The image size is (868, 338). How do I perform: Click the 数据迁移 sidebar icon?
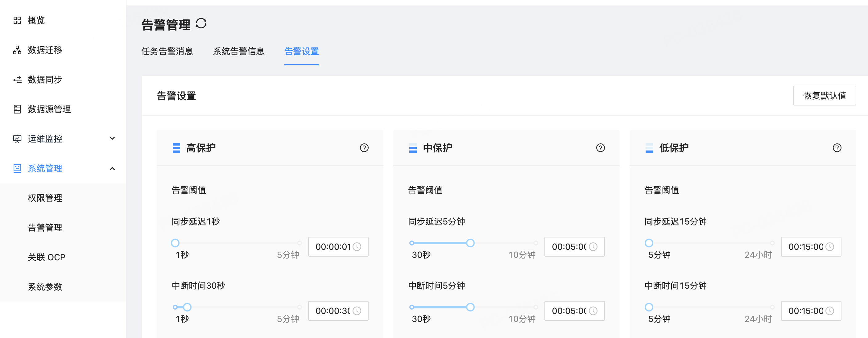pos(17,50)
